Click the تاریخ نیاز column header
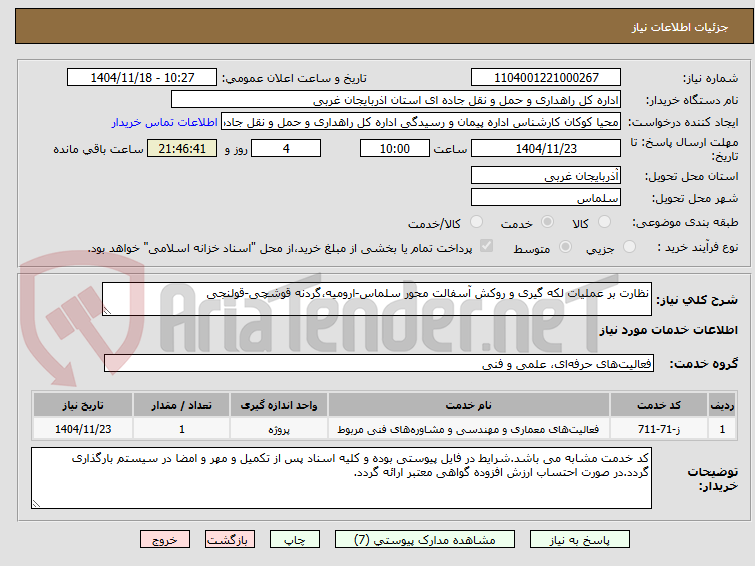 [x=83, y=405]
